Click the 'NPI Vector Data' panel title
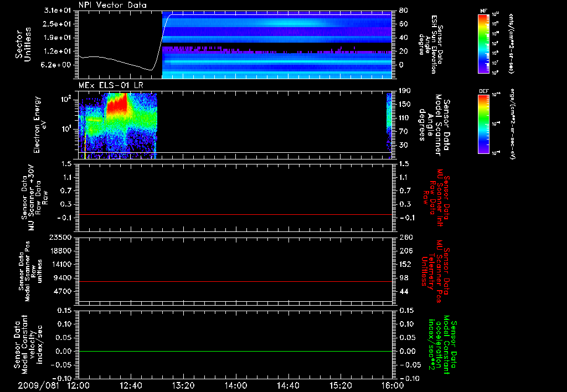Screen dimensions: 567x392 (x=112, y=5)
